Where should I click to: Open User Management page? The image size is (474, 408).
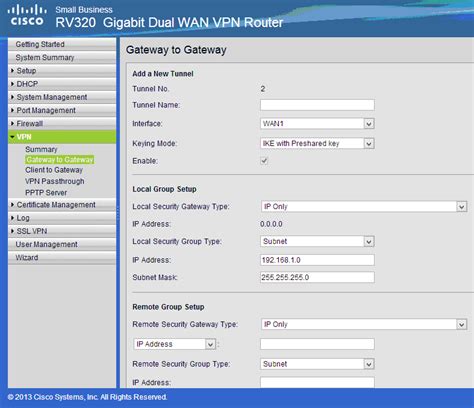tap(62, 244)
